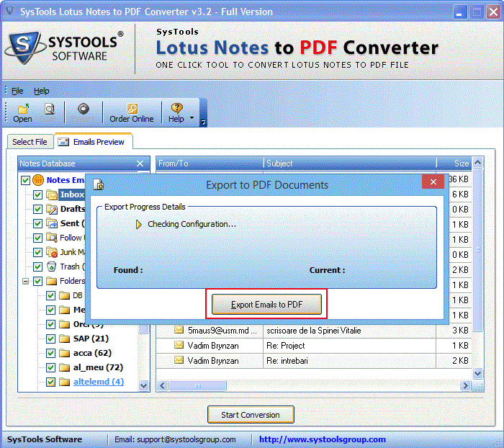This screenshot has height=448, width=504.
Task: Close the Export to PDF Documents dialog
Action: point(433,182)
